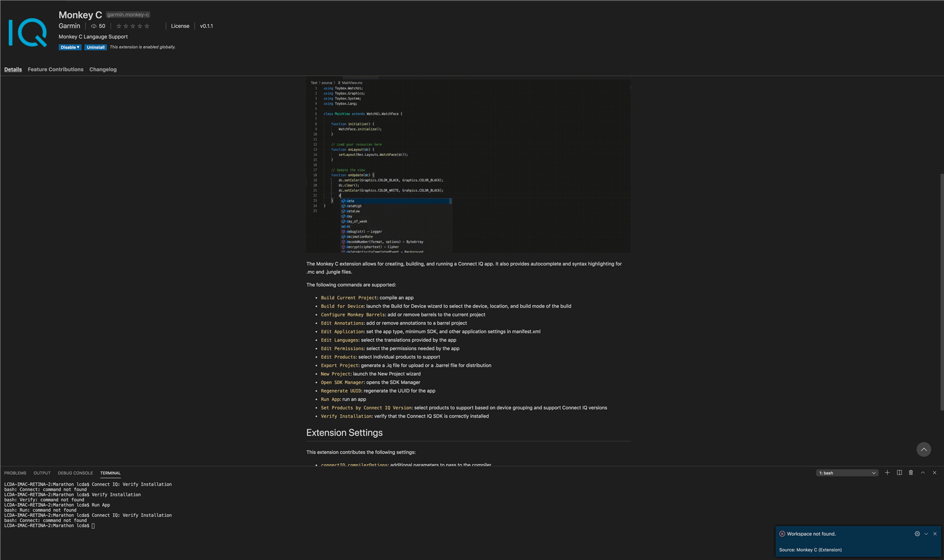Click the download count cloud icon
Image resolution: width=944 pixels, height=560 pixels.
[94, 27]
